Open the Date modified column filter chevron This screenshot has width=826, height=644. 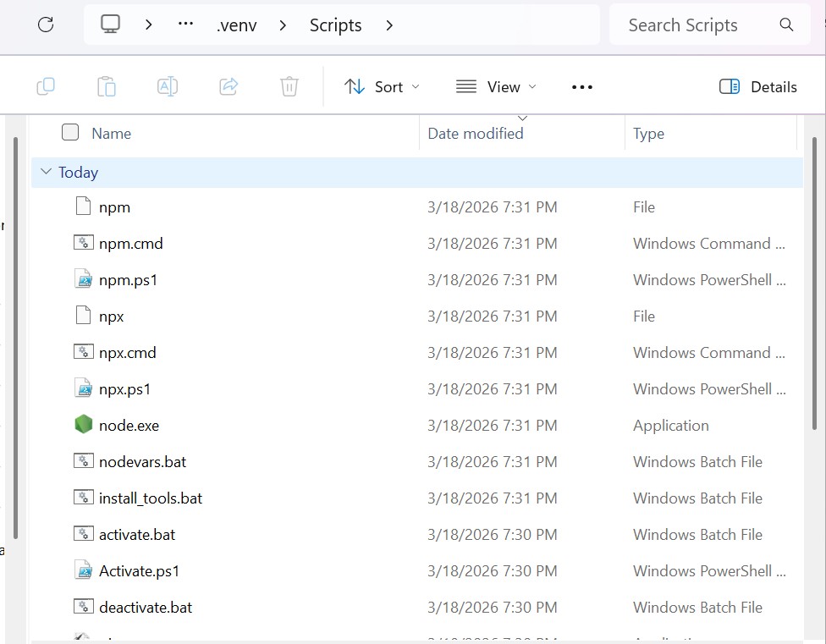[x=522, y=118]
